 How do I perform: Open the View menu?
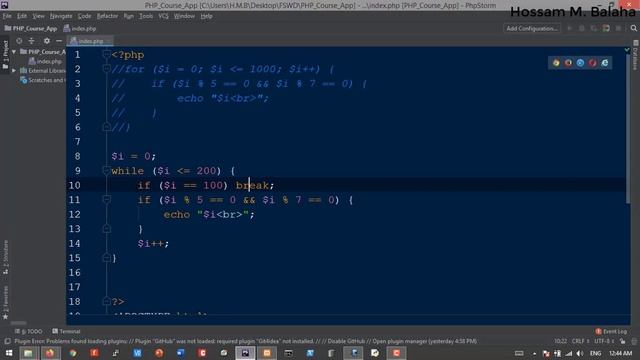[x=38, y=16]
